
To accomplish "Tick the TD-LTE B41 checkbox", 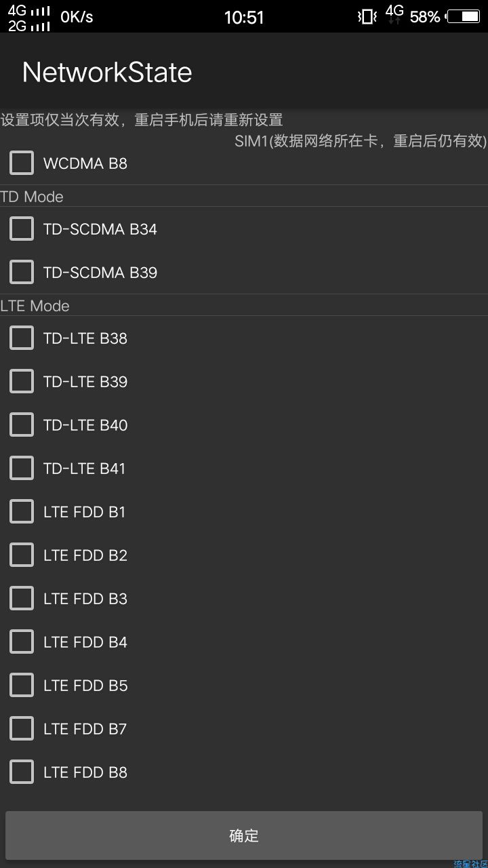I will 22,468.
